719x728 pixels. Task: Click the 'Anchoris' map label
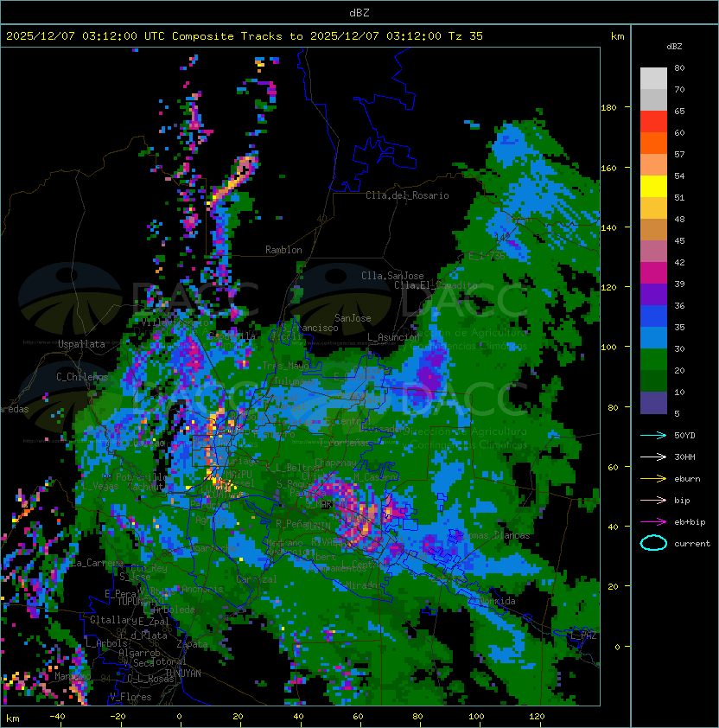tap(202, 589)
